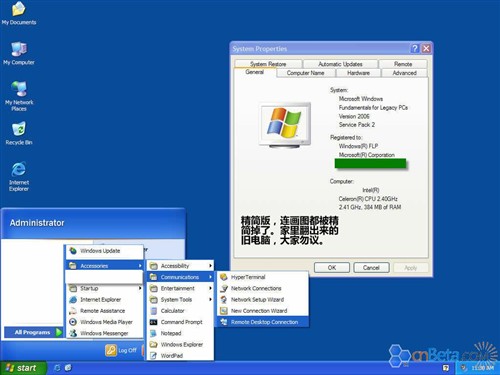Click the Windows Messenger icon
This screenshot has width=500, height=375.
(x=73, y=333)
